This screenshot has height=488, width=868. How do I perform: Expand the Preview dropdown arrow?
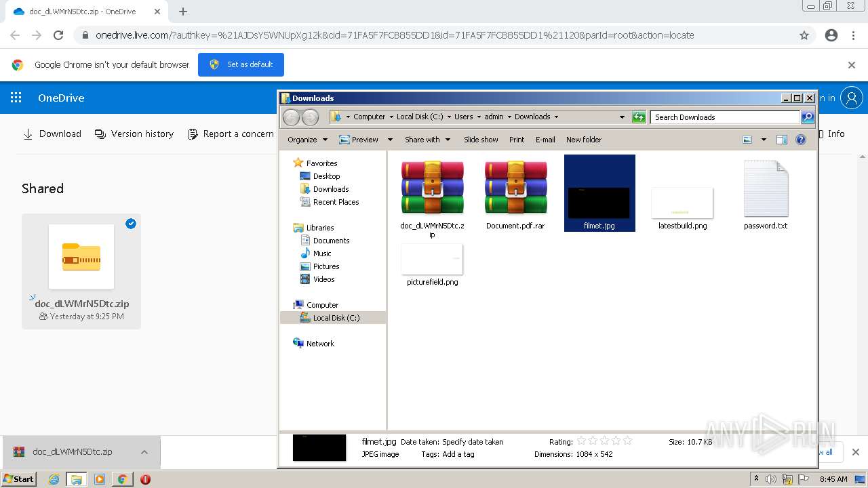[390, 140]
